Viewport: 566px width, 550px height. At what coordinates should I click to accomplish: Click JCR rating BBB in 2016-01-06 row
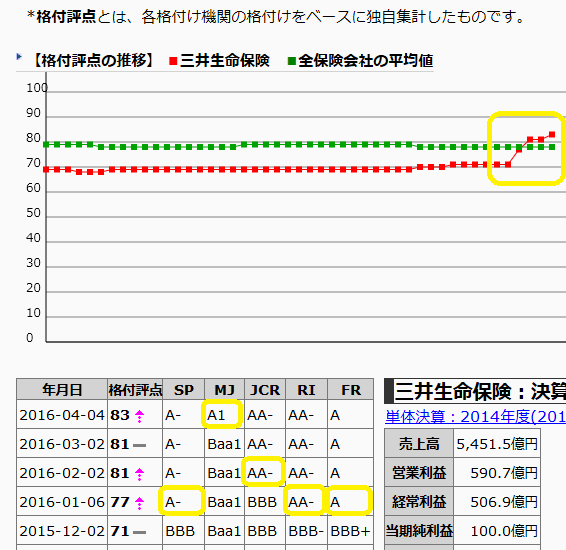(262, 502)
